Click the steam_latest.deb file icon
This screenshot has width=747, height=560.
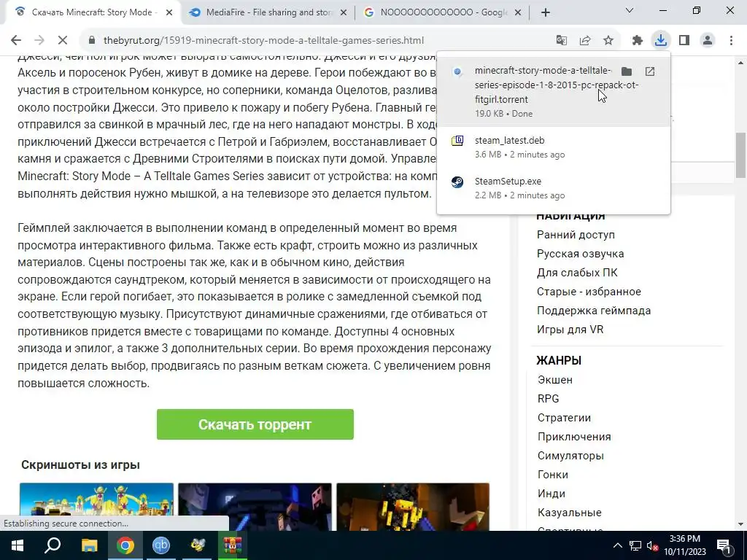(x=457, y=141)
